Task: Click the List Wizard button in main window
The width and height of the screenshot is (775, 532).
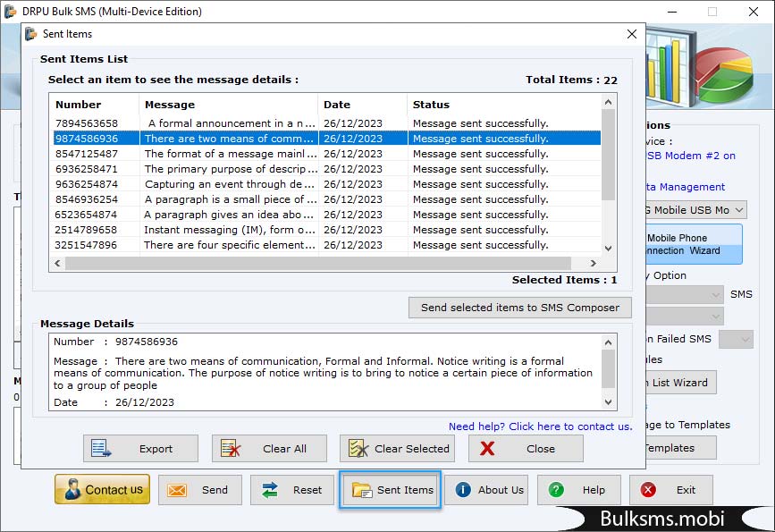Action: pyautogui.click(x=681, y=382)
